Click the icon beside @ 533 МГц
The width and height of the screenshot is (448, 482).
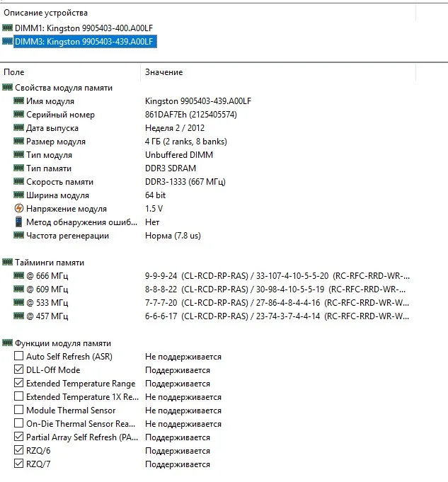[x=19, y=302]
